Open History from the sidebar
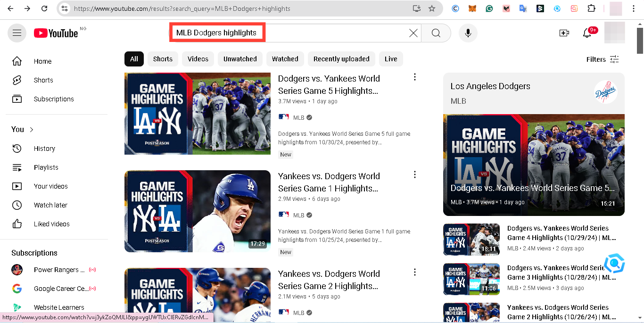This screenshot has width=644, height=323. [x=44, y=149]
